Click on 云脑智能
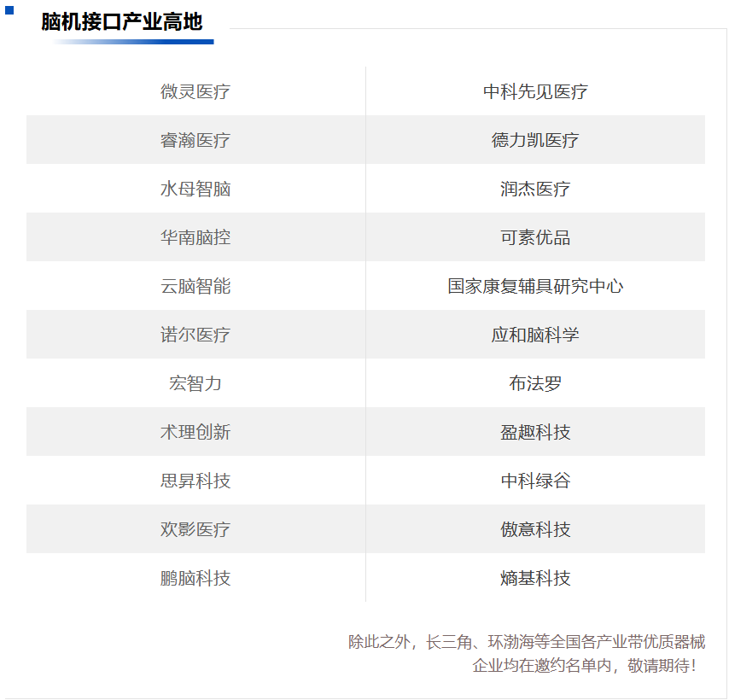Viewport: 729px width, 700px height. pos(195,286)
